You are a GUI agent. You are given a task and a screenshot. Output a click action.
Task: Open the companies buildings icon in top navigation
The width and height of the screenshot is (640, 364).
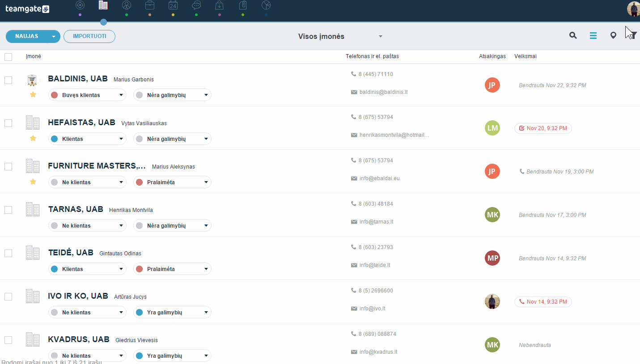tap(103, 5)
